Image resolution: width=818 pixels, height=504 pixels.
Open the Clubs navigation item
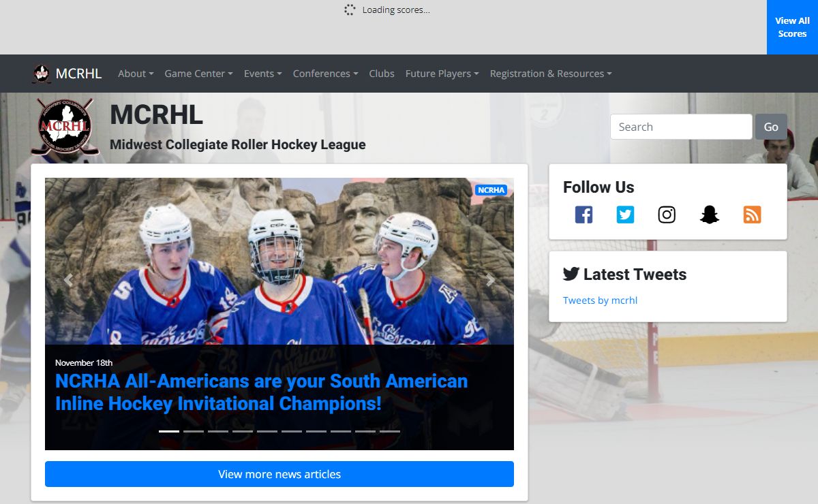382,74
